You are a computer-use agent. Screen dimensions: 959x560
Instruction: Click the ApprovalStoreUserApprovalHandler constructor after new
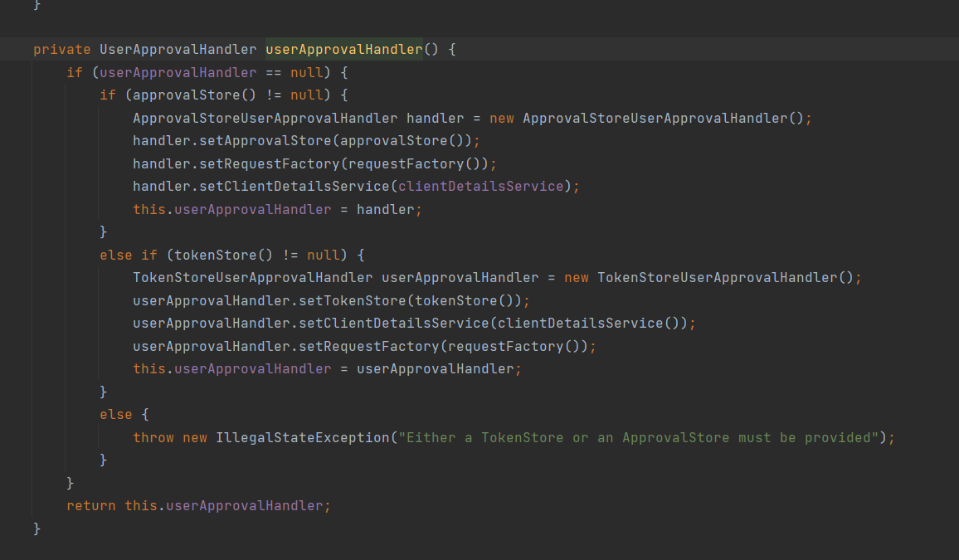(x=655, y=118)
